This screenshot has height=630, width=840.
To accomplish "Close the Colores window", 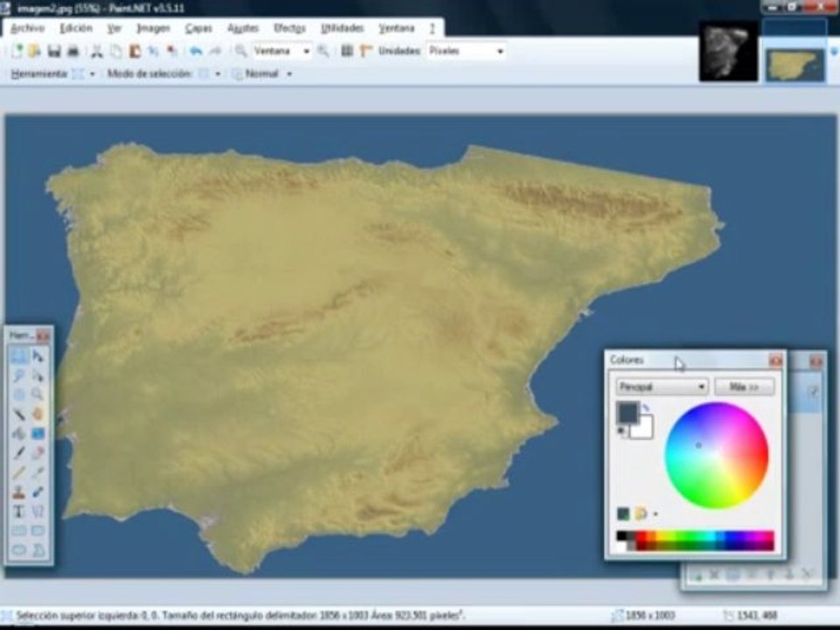I will click(x=774, y=361).
